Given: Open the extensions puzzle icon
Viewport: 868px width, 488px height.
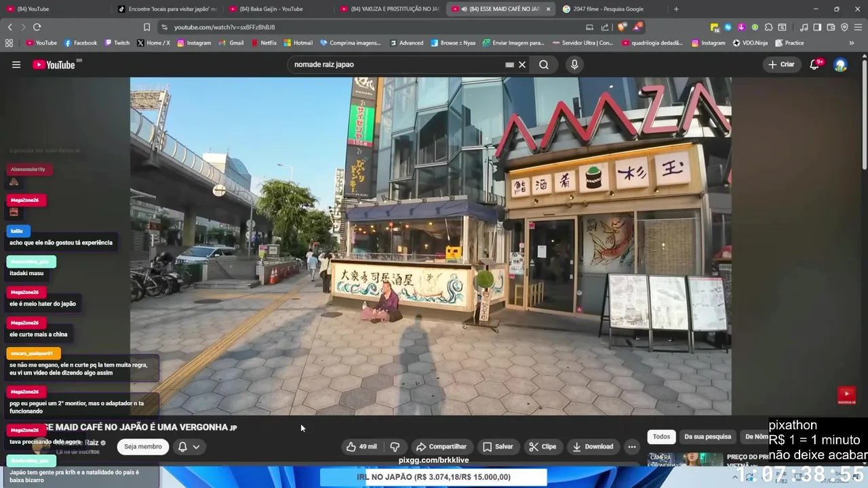Looking at the screenshot, I should (x=768, y=27).
